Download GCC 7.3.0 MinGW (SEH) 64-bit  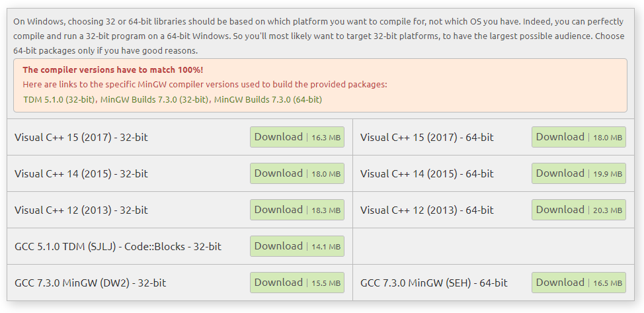(x=579, y=283)
